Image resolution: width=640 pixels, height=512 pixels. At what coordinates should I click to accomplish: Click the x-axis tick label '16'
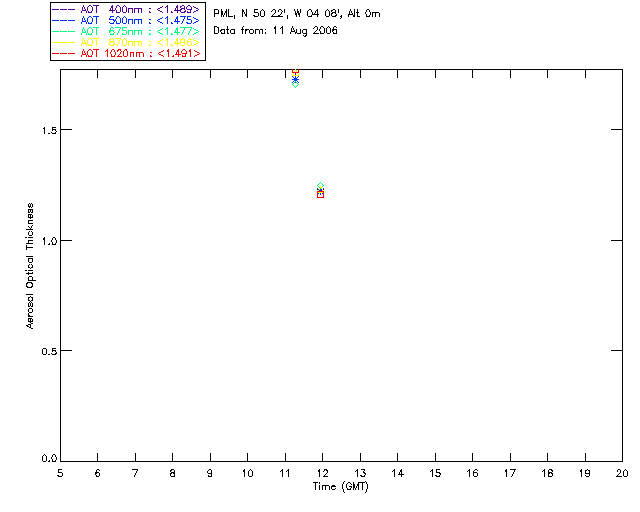(473, 473)
